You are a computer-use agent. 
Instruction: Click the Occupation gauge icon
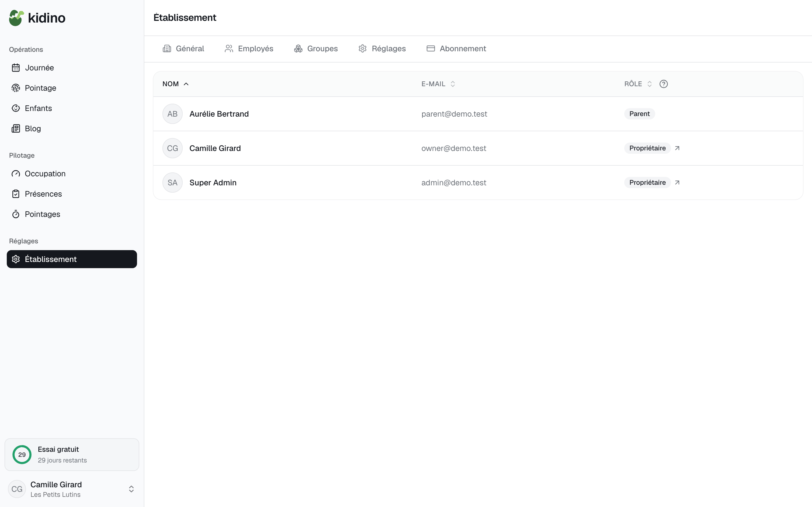coord(16,174)
